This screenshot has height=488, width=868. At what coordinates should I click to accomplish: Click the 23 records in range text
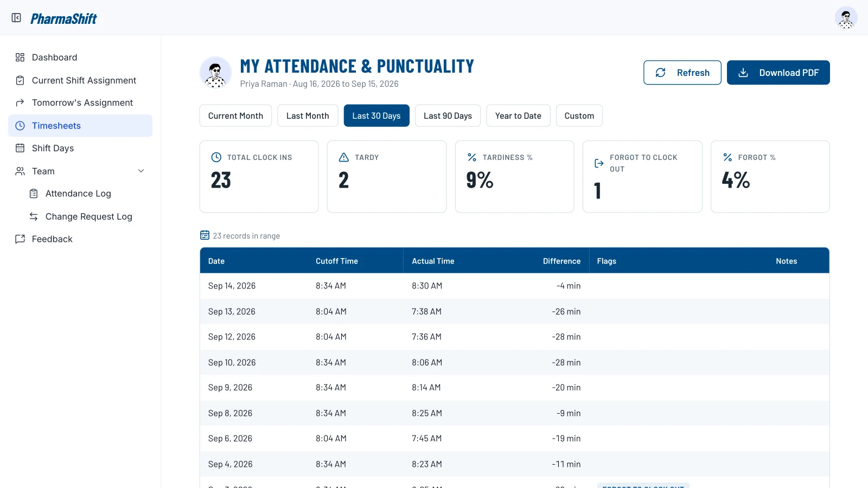click(x=246, y=236)
